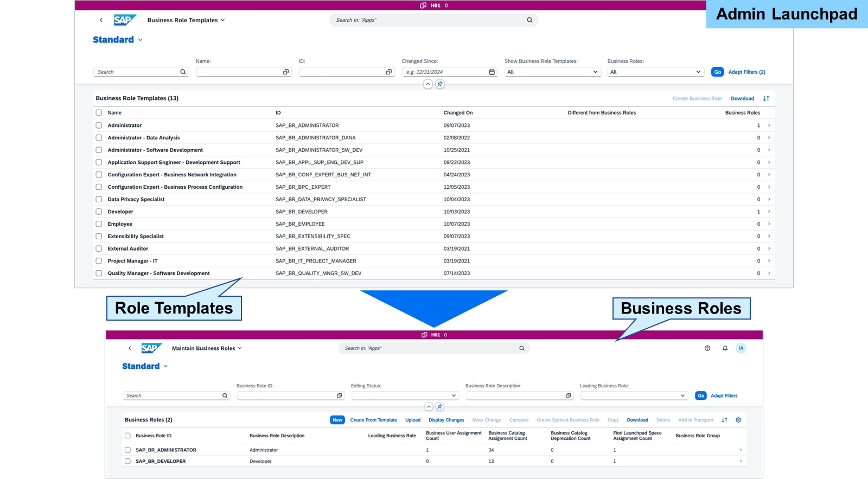Check the Developer template row
This screenshot has height=479, width=868.
click(x=99, y=212)
